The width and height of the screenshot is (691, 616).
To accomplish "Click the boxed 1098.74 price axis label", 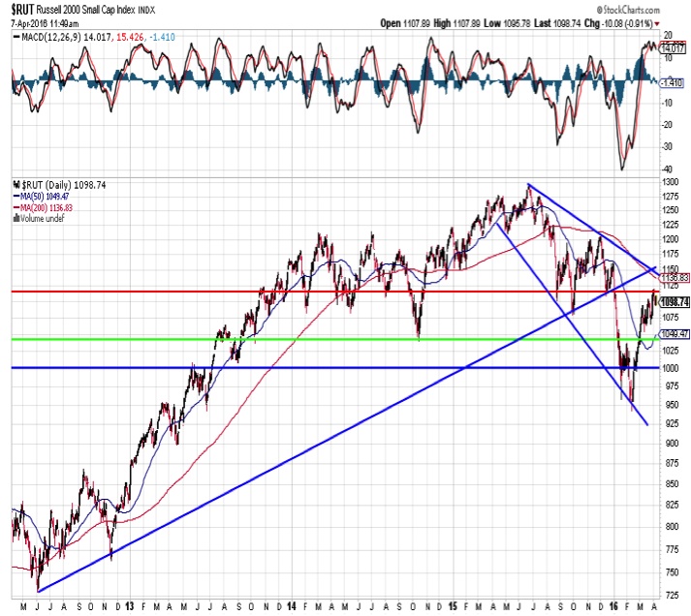I will point(675,302).
